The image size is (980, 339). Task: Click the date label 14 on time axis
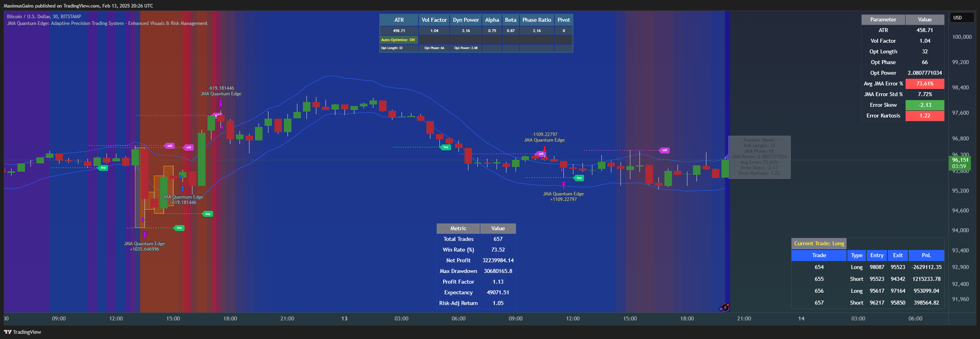coord(801,319)
